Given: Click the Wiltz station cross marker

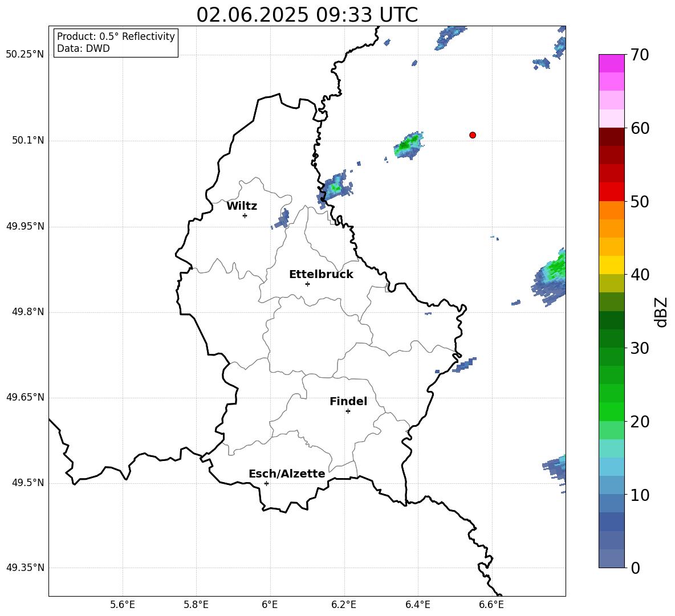Looking at the screenshot, I should pyautogui.click(x=245, y=215).
